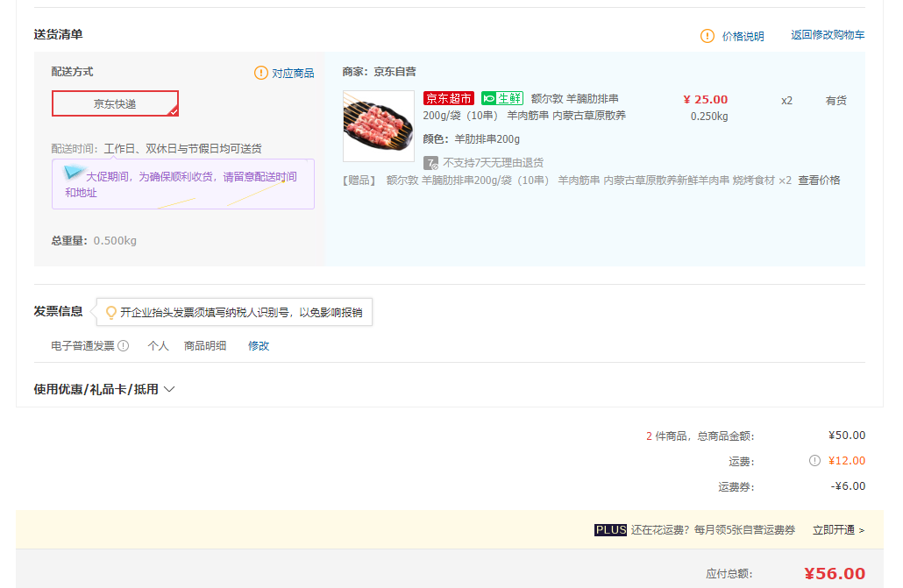Viewport: 903px width, 588px height.
Task: Click the total payable ¥56.00
Action: coord(835,574)
